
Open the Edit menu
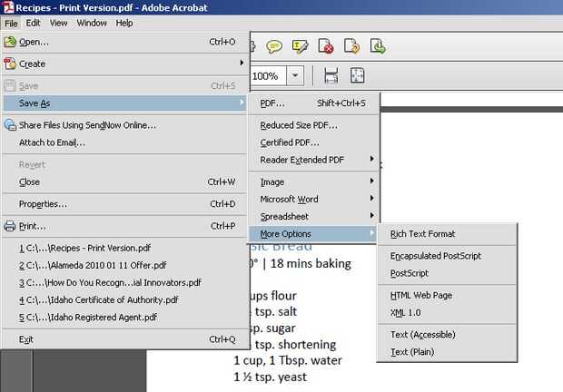33,23
